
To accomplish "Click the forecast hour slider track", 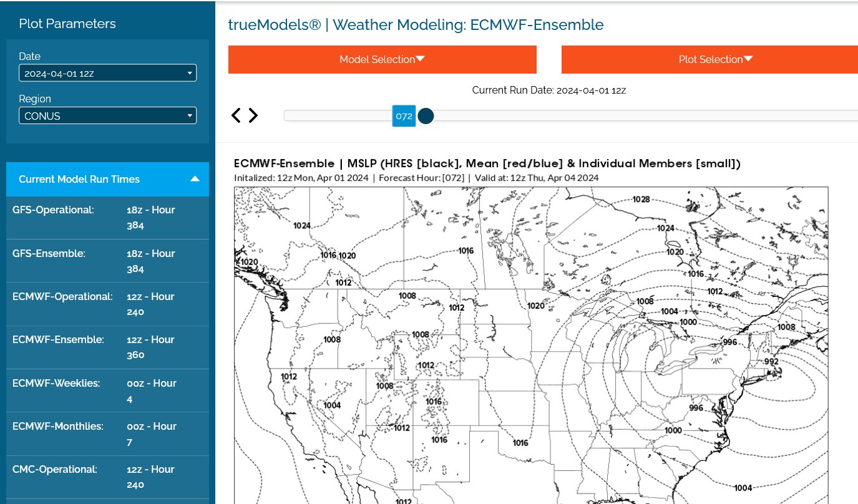I will coord(571,115).
